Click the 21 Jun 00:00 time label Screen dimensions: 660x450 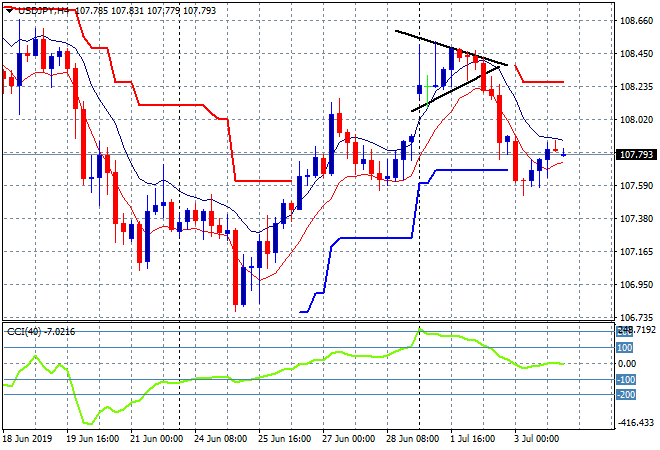click(157, 439)
